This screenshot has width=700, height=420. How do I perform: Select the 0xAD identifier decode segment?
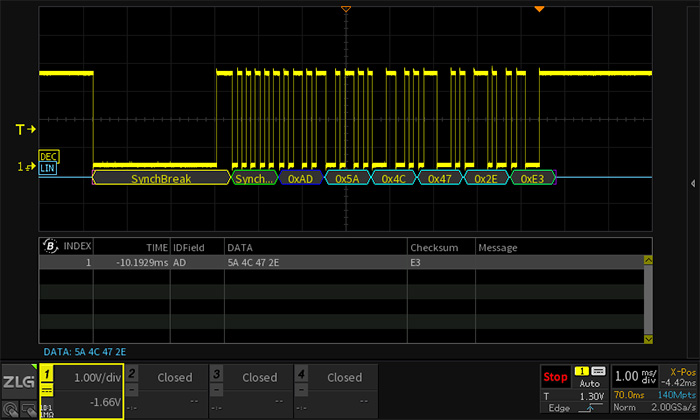(300, 178)
